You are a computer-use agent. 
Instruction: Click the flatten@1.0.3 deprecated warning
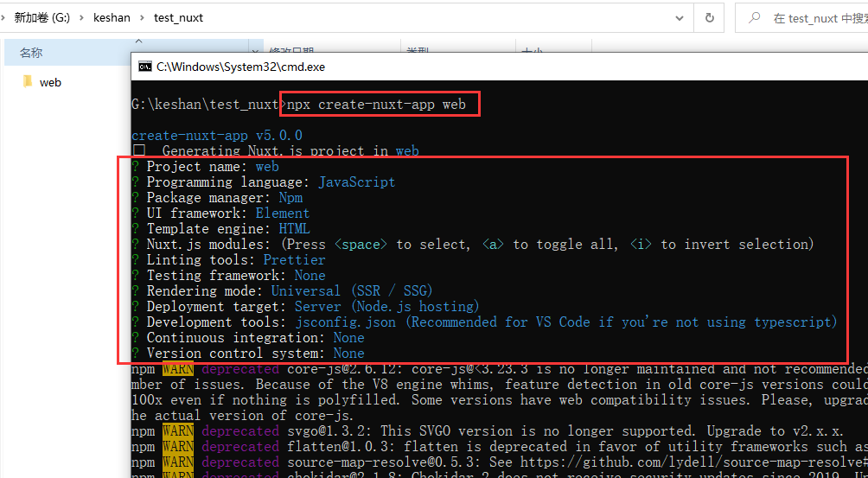[500, 446]
